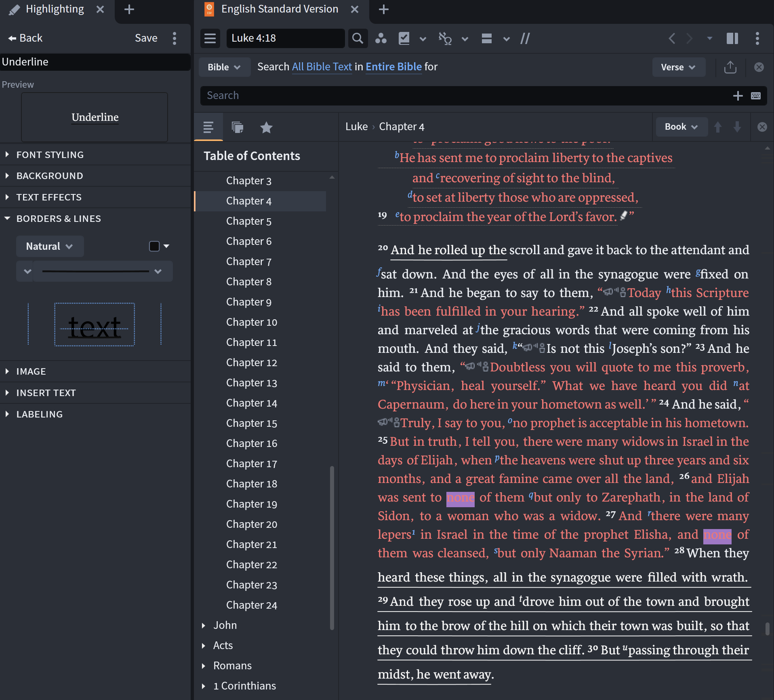
Task: Switch to the favorites star tab
Action: coord(266,127)
